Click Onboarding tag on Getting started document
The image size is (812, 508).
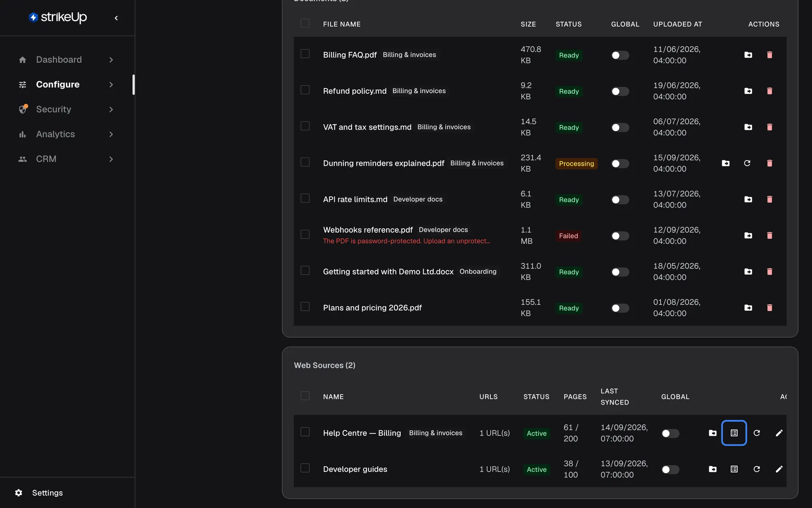point(478,271)
